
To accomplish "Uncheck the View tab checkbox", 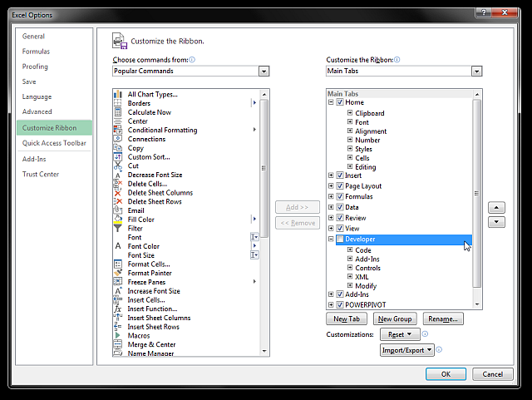I will [340, 228].
